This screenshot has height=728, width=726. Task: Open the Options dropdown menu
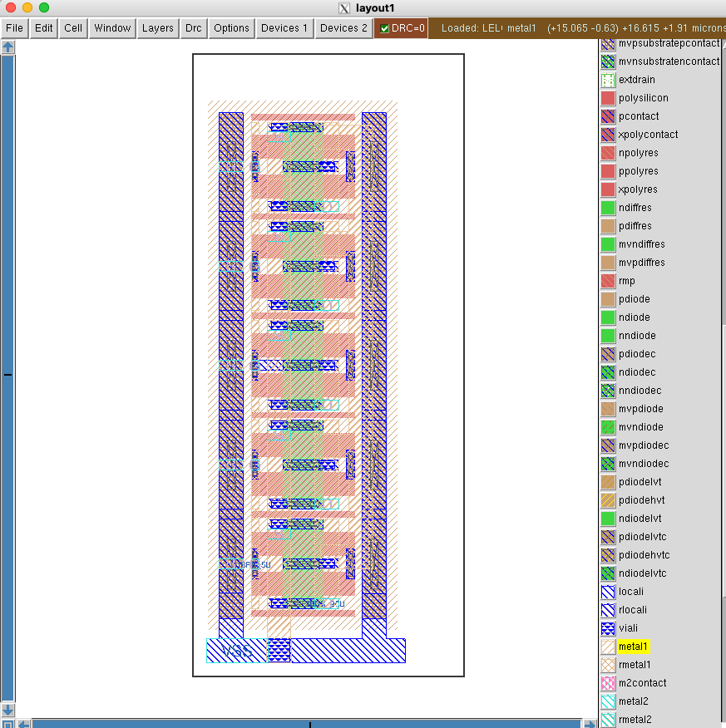click(x=231, y=28)
